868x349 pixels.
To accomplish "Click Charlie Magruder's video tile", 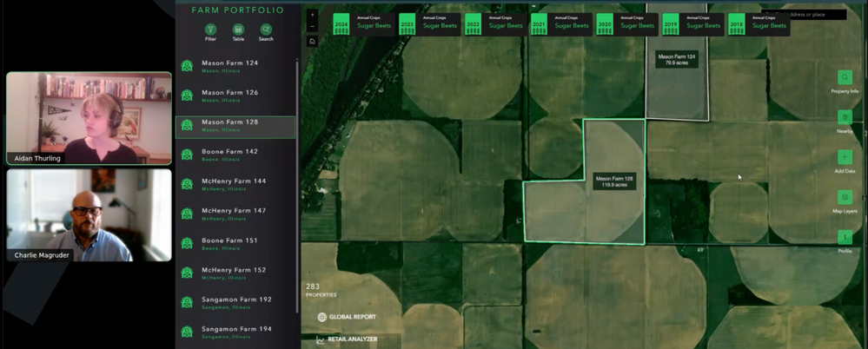I will [89, 215].
